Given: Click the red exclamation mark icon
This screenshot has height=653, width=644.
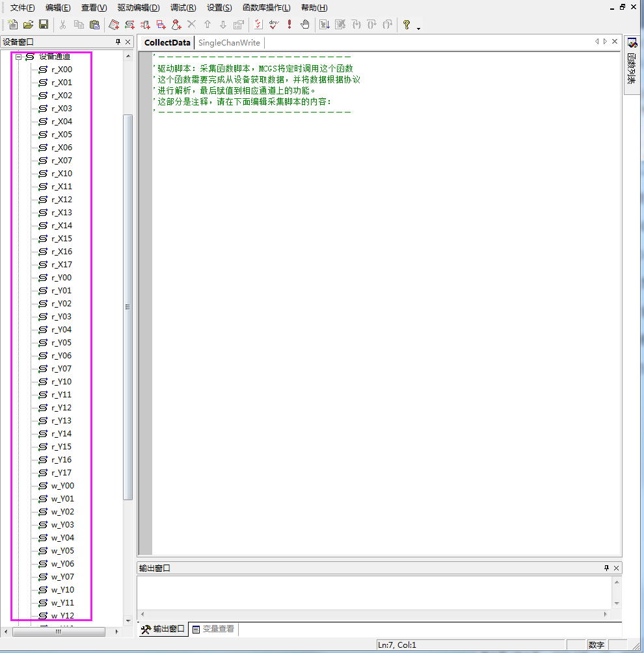Looking at the screenshot, I should click(289, 25).
